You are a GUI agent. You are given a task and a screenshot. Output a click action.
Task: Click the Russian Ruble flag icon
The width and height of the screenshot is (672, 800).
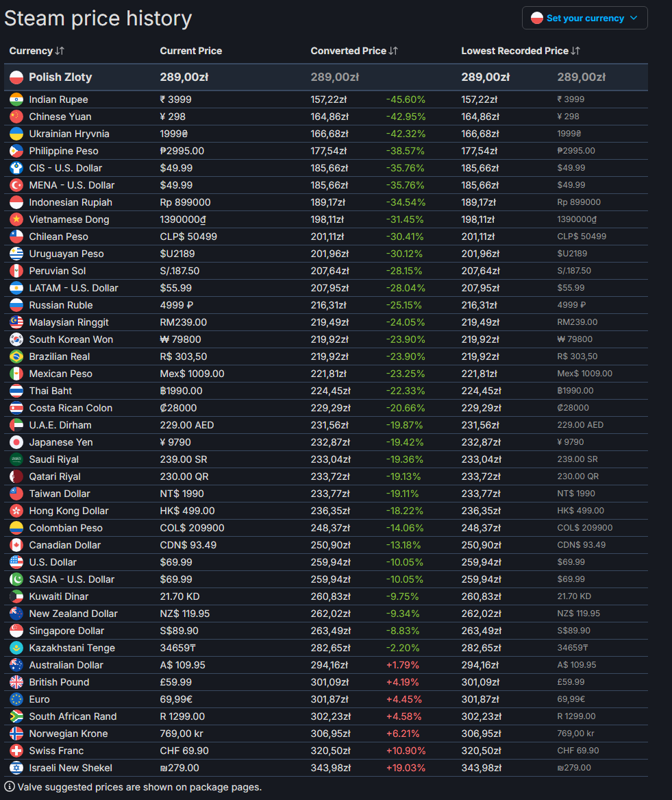(x=16, y=305)
